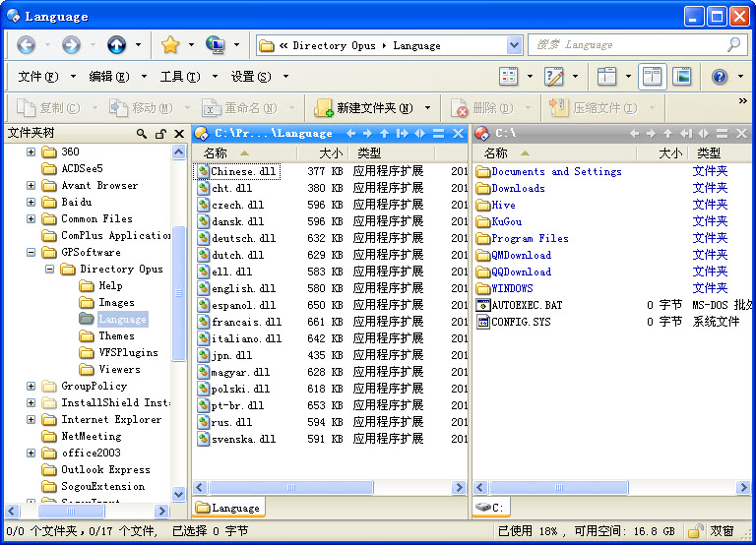
Task: Click the edit notepad pencil icon
Action: pos(553,76)
